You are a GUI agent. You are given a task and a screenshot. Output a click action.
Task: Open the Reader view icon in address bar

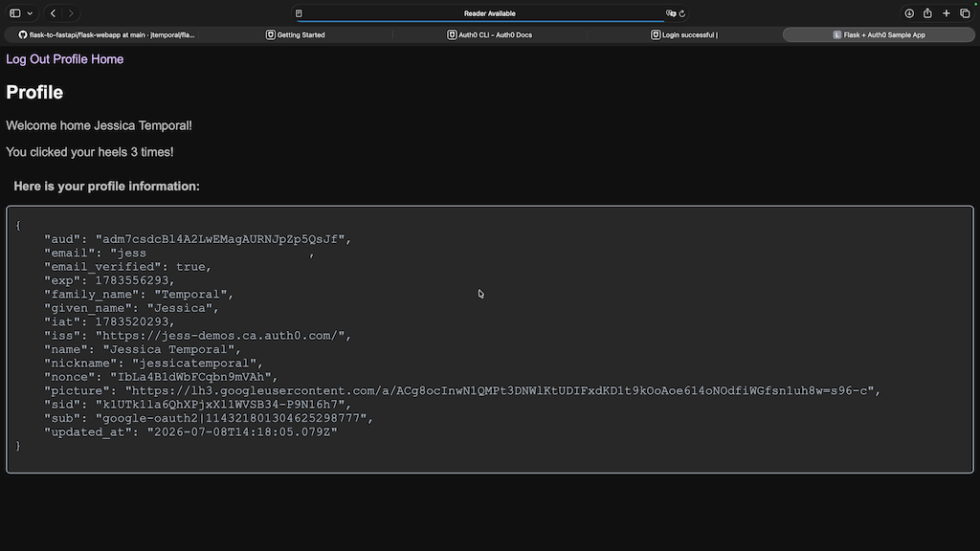tap(299, 13)
